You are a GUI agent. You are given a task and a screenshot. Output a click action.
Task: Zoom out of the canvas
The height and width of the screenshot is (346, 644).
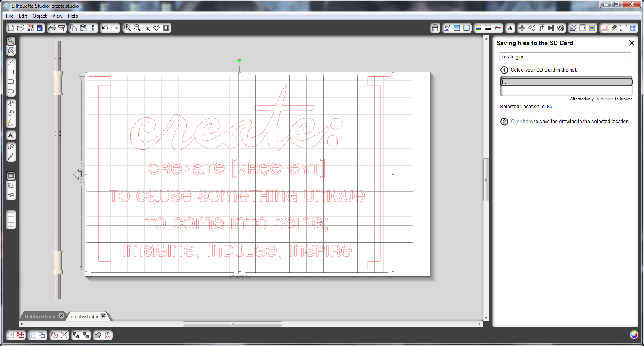click(x=137, y=28)
